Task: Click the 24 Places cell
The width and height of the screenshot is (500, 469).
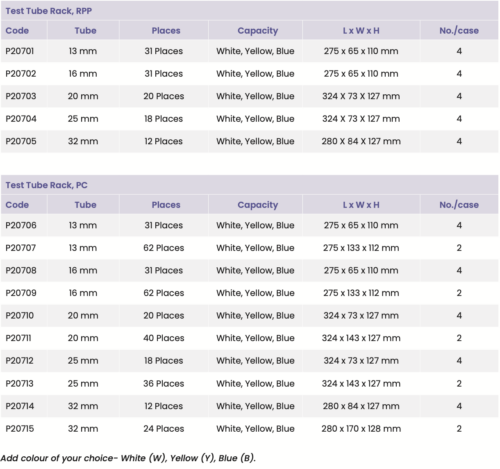Action: pyautogui.click(x=164, y=429)
